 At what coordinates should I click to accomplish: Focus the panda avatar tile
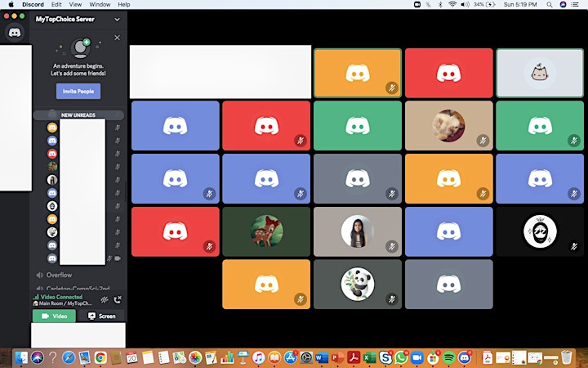[358, 285]
